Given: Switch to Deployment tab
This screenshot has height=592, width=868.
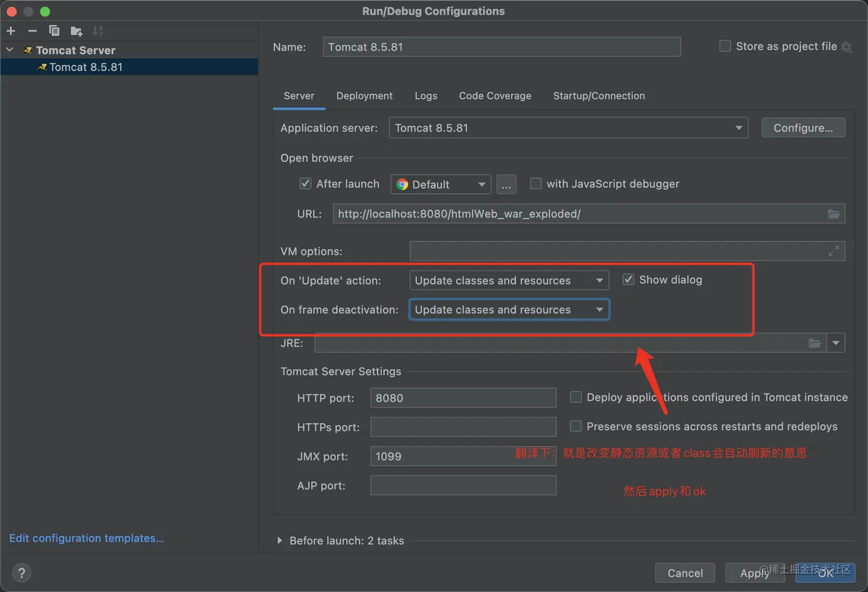Looking at the screenshot, I should pos(365,96).
